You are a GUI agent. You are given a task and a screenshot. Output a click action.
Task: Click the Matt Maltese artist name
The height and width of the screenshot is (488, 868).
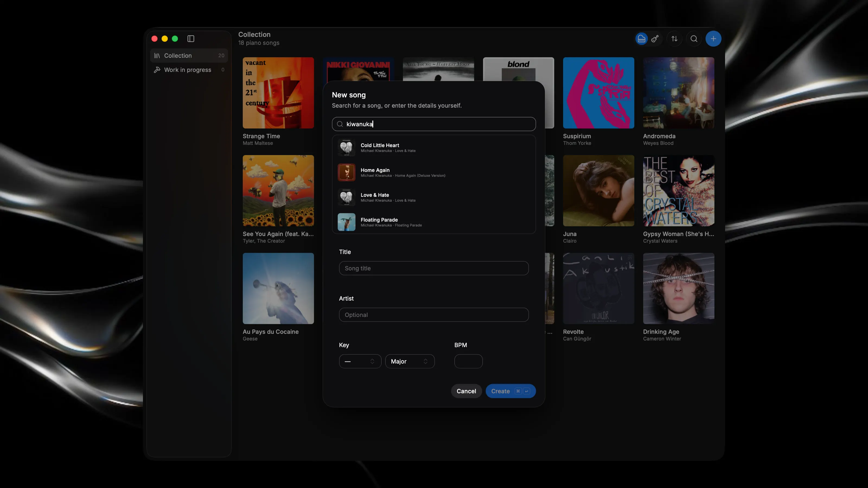258,143
